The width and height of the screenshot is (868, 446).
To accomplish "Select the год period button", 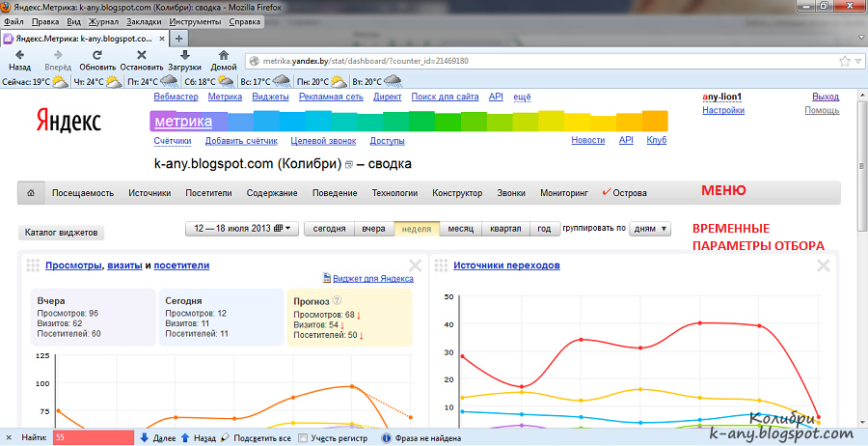I will pyautogui.click(x=544, y=228).
